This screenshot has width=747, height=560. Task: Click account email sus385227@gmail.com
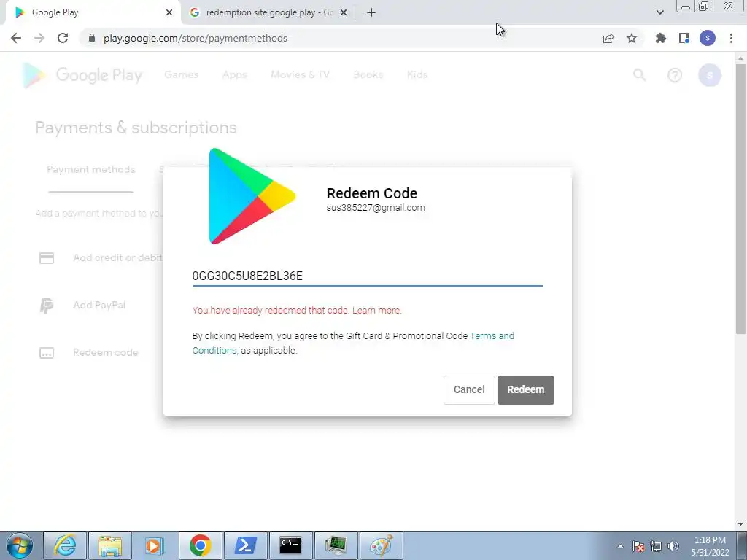[x=376, y=208]
